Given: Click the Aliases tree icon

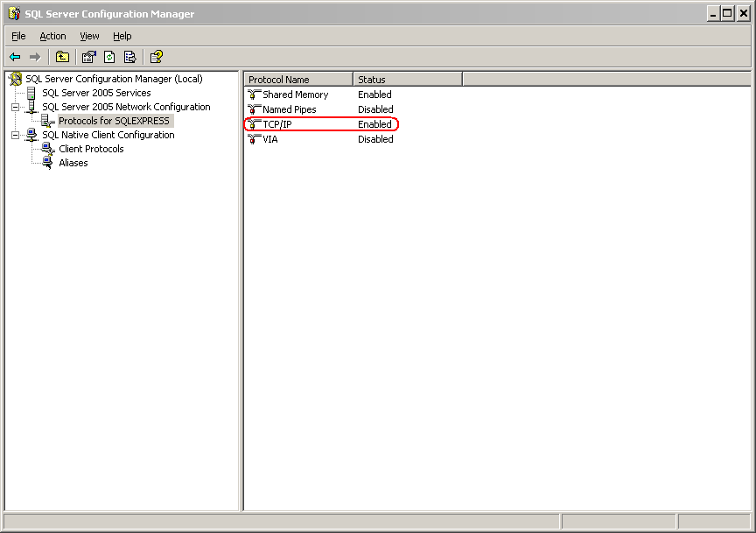Looking at the screenshot, I should click(x=48, y=163).
